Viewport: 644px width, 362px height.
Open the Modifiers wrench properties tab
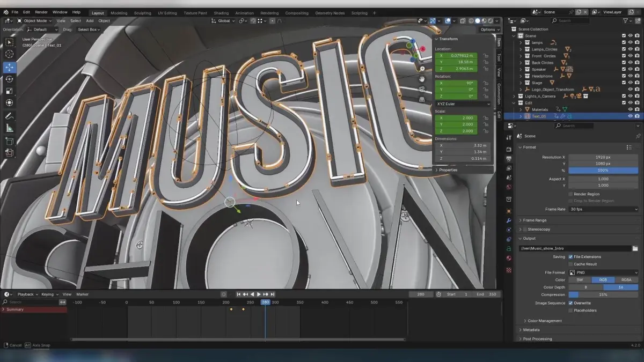click(509, 220)
